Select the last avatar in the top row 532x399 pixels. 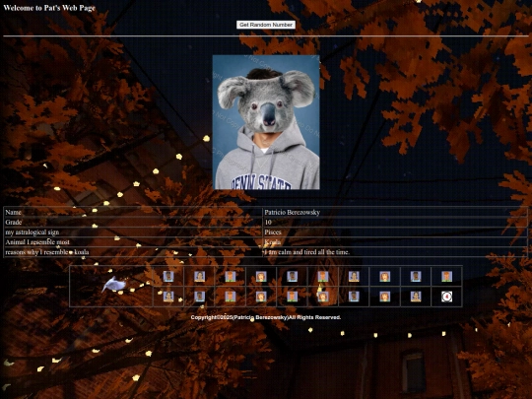(x=446, y=276)
